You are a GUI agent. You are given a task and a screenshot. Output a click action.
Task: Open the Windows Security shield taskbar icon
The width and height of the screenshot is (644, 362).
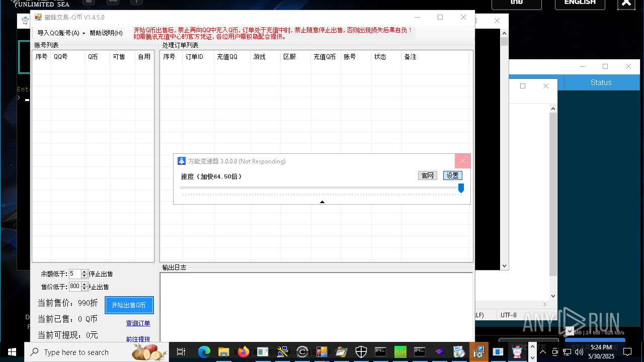[361, 352]
